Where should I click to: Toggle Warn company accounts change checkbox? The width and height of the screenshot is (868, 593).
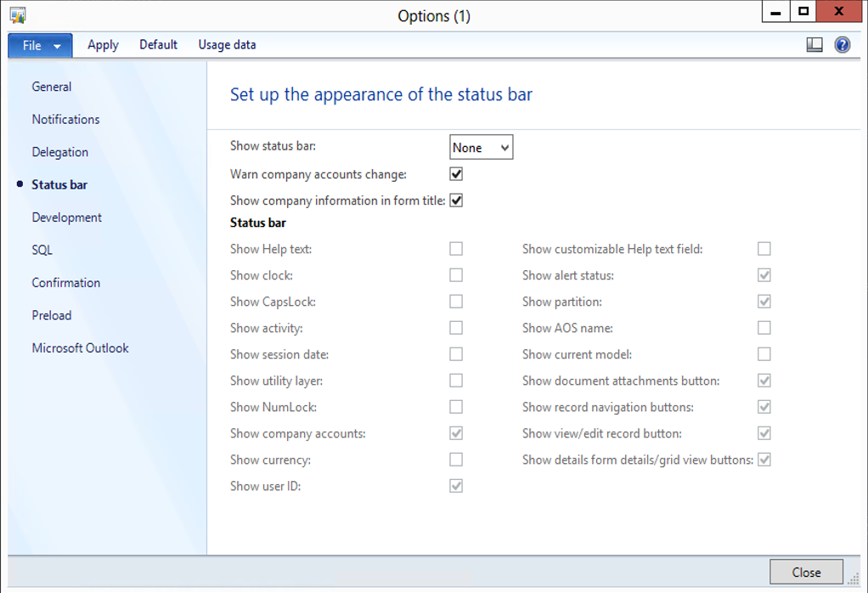point(456,174)
